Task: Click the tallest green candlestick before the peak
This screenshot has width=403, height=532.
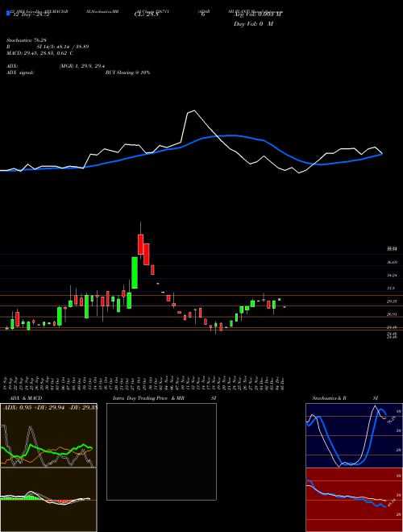Action: pos(135,272)
